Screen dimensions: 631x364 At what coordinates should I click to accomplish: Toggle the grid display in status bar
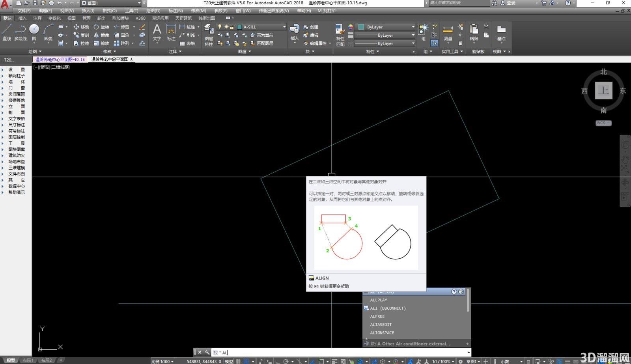238,361
